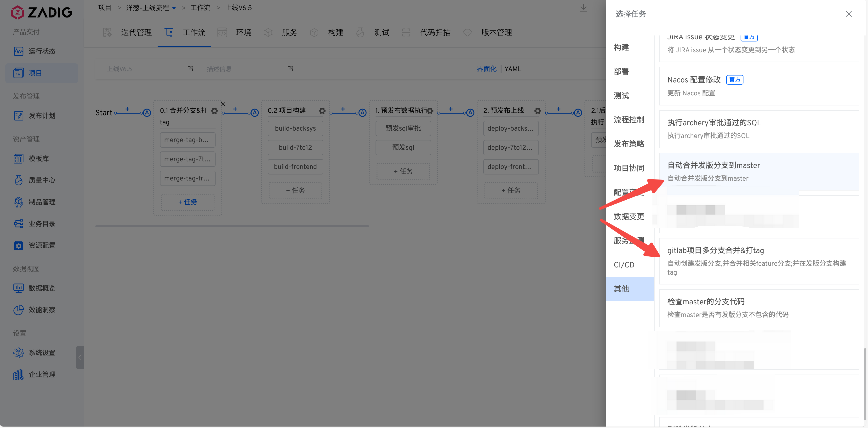Open the deploy-front... task
This screenshot has width=868, height=428.
coord(511,167)
